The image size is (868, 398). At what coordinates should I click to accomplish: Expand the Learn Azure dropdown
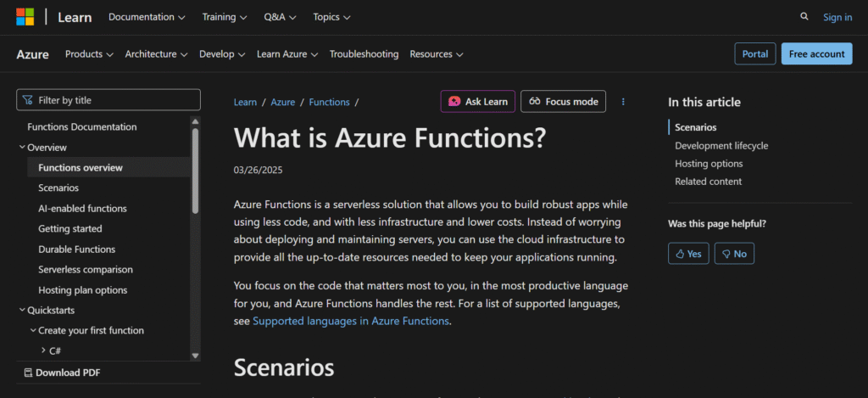click(x=287, y=54)
